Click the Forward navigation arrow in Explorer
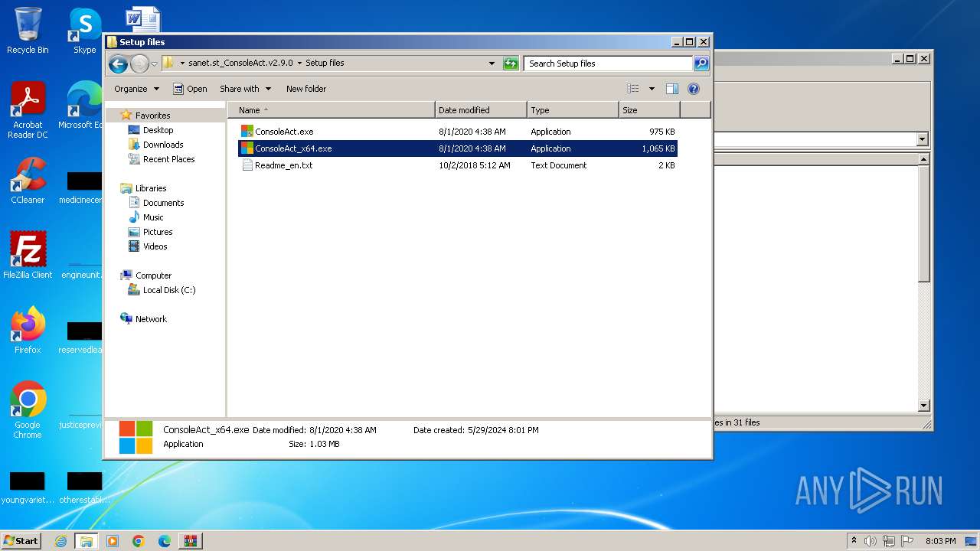The width and height of the screenshot is (980, 551). pos(139,64)
